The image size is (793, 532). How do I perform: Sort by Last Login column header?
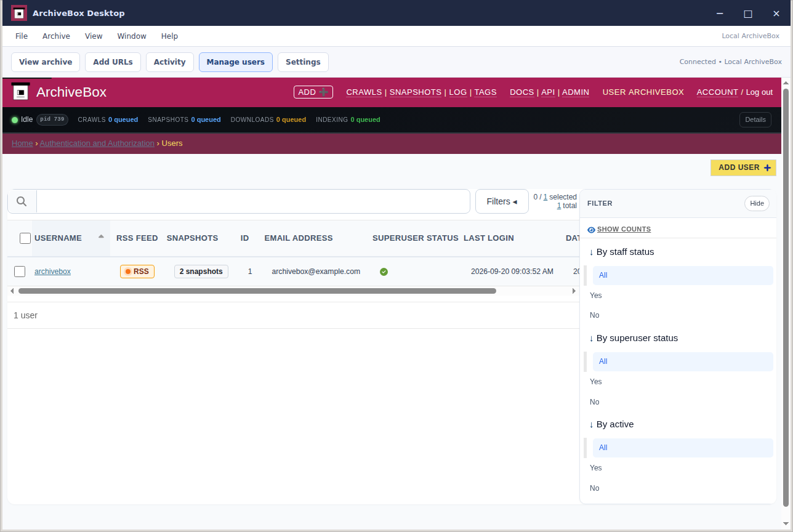[x=489, y=238]
